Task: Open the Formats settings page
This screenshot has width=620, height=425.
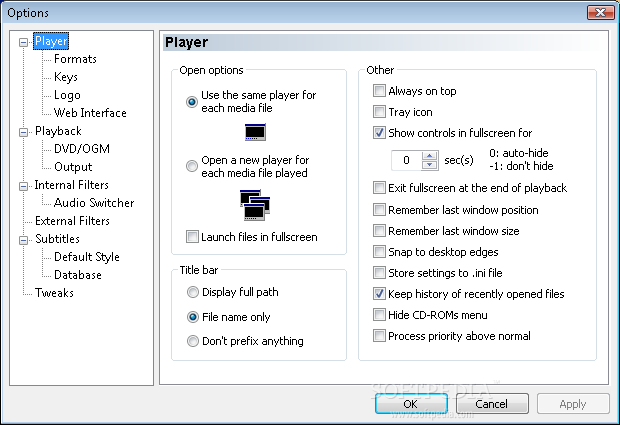Action: tap(75, 59)
